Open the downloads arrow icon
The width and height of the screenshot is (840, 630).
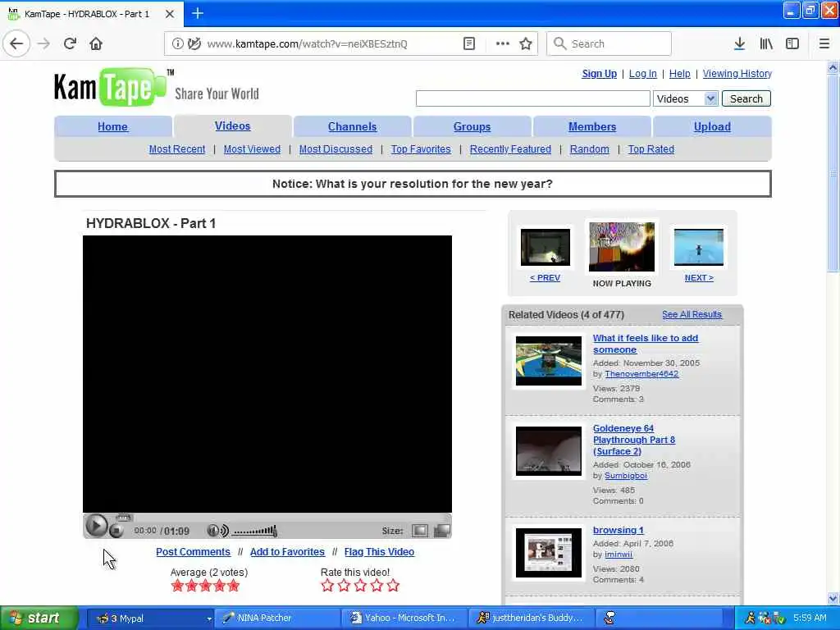click(x=739, y=43)
